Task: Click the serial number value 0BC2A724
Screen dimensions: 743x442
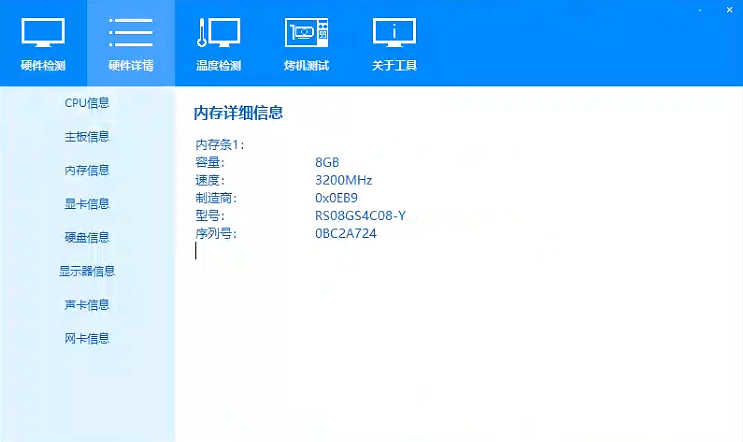Action: (x=345, y=234)
